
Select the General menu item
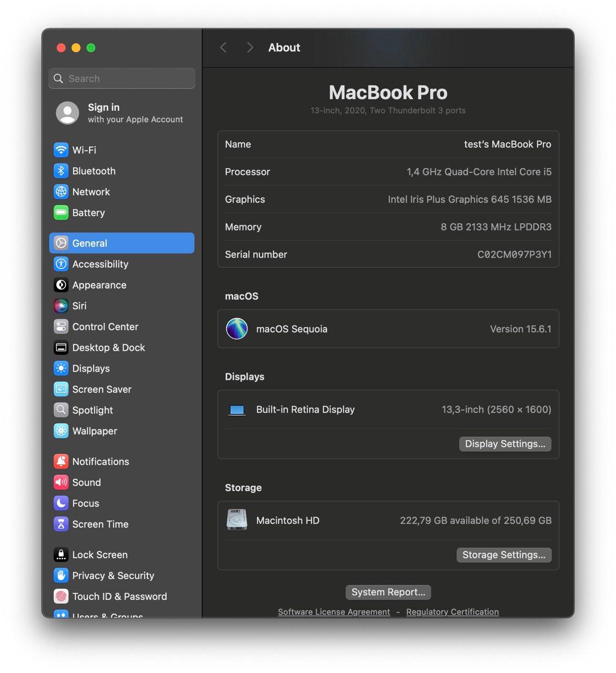click(x=89, y=243)
